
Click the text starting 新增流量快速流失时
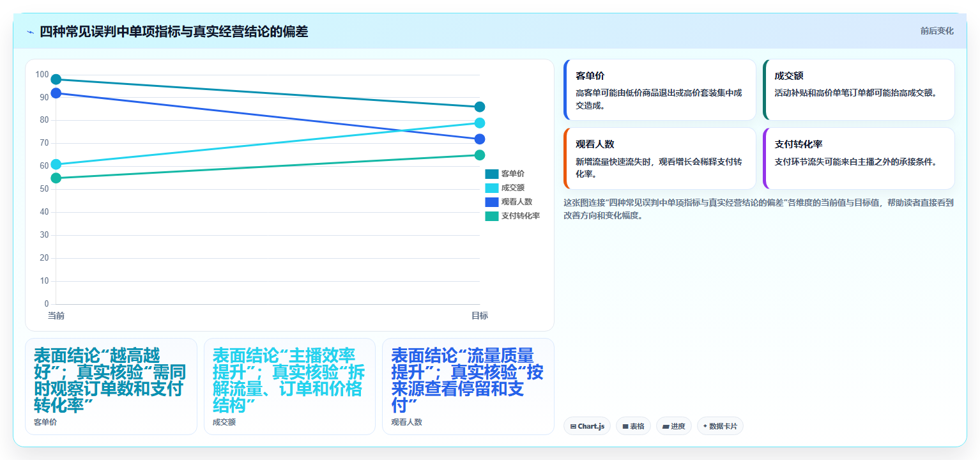(659, 168)
